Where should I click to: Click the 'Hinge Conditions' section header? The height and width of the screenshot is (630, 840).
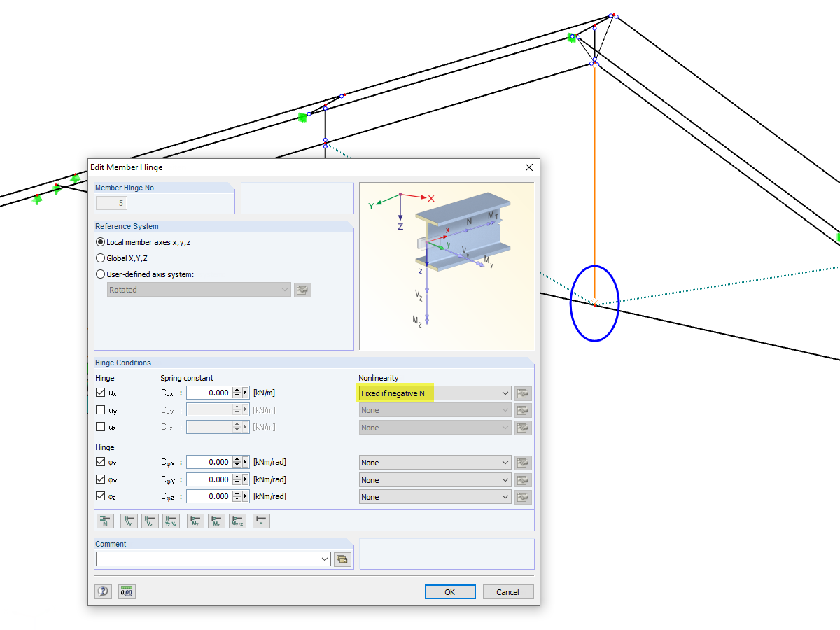tap(123, 363)
